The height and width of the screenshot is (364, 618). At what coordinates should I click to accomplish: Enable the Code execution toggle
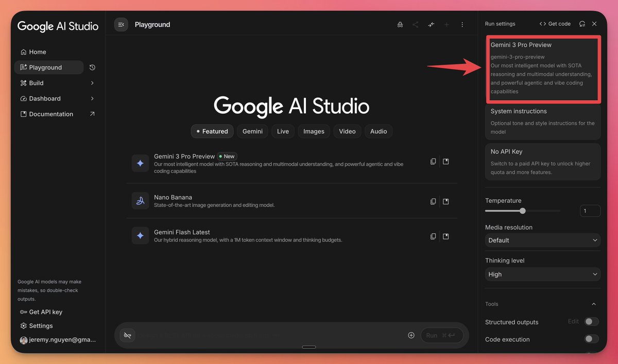tap(592, 339)
